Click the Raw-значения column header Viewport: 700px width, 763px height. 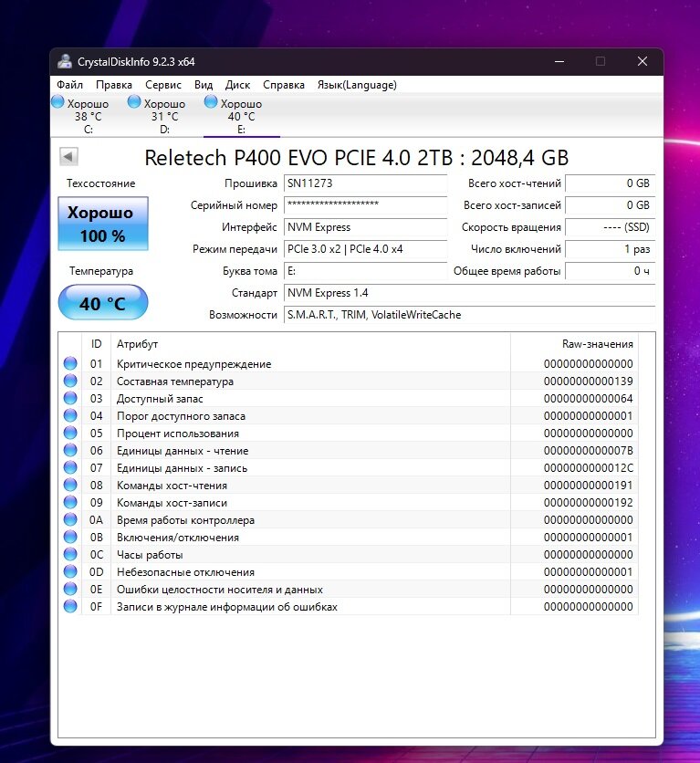click(574, 344)
